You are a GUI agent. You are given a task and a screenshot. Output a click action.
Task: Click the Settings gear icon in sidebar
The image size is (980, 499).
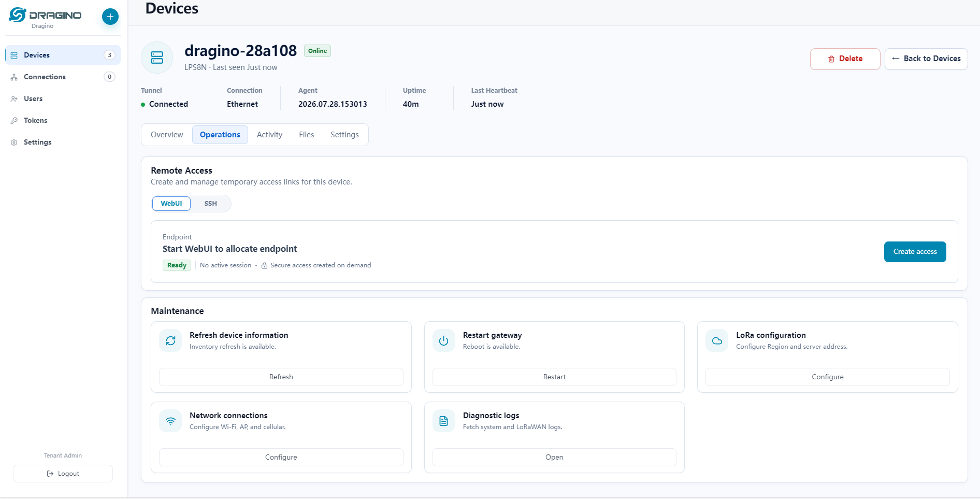click(14, 142)
